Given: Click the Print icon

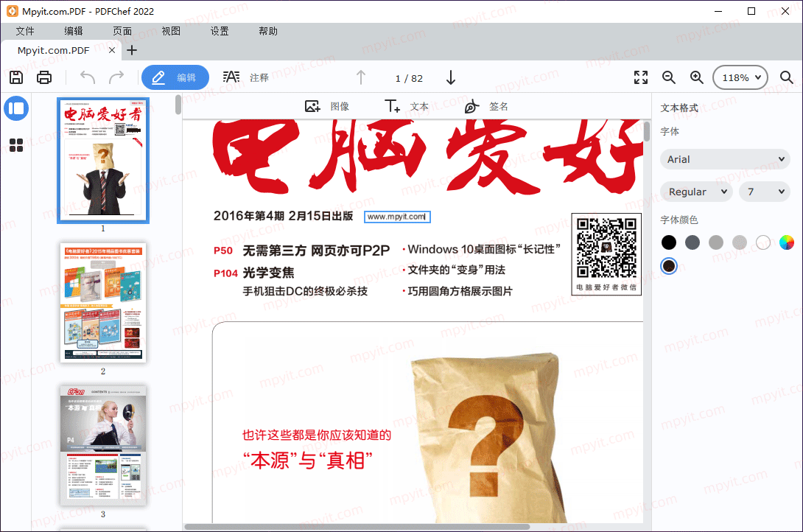Looking at the screenshot, I should point(44,77).
